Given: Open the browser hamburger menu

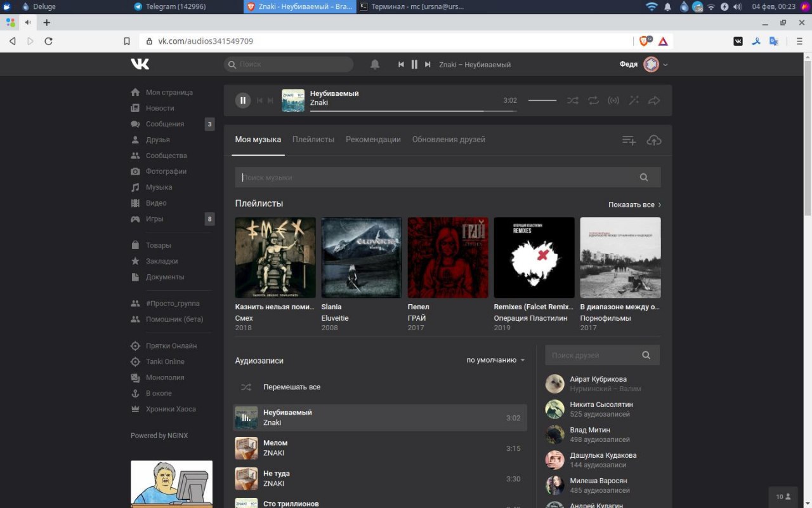Looking at the screenshot, I should tap(798, 41).
